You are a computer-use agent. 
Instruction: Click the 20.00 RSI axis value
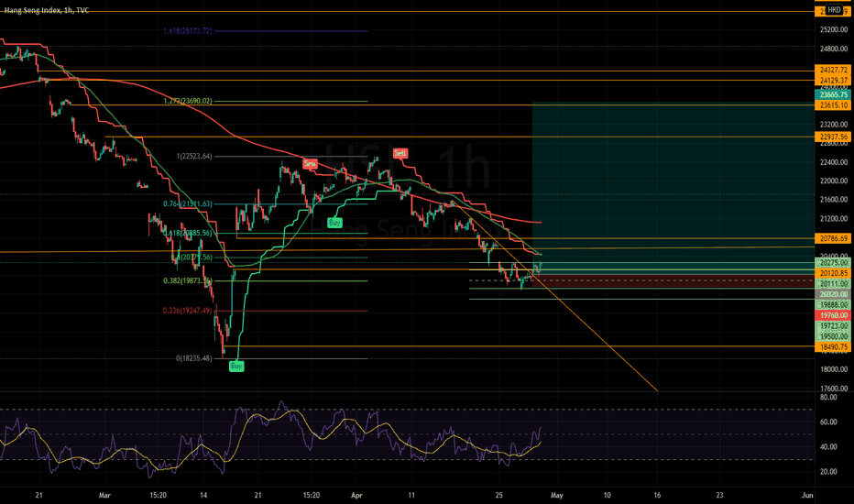coord(828,472)
